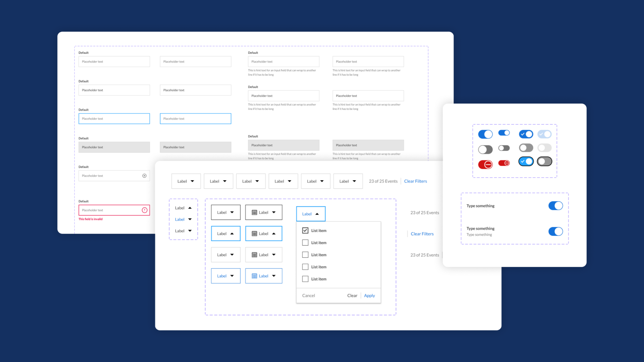Click Apply to confirm filter selections
Screen dimensions: 644x362
click(x=369, y=295)
